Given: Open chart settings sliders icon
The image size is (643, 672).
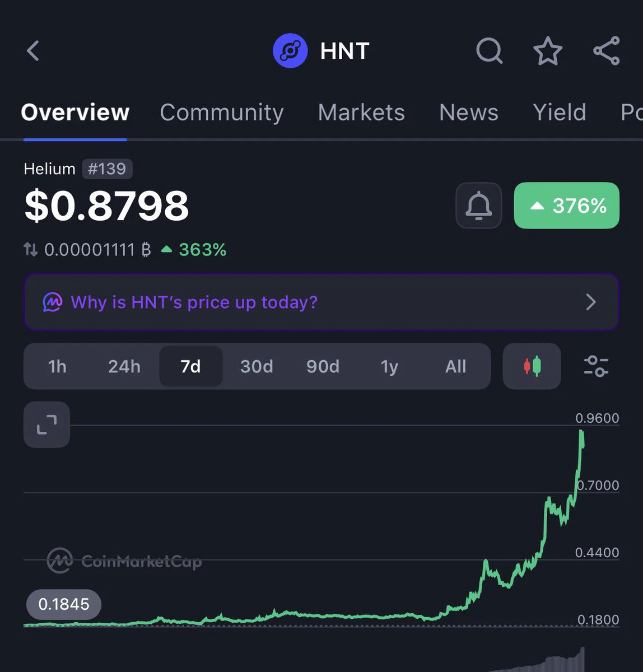Looking at the screenshot, I should 596,366.
